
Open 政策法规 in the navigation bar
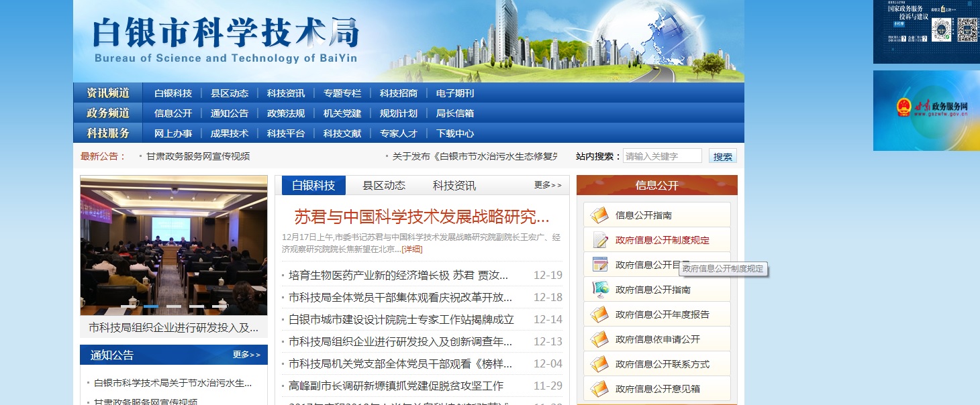tap(286, 113)
